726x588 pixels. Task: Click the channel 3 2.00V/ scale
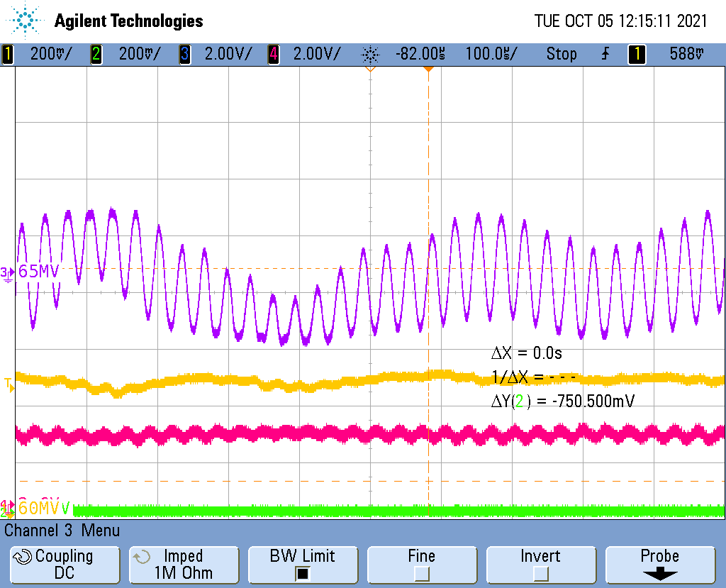228,54
